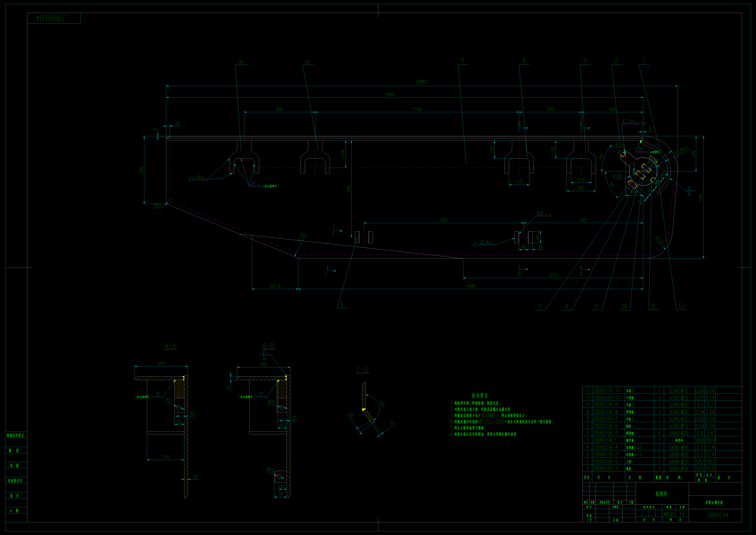Click part name "挡销板"
This screenshot has height=535, width=756.
pyautogui.click(x=630, y=412)
